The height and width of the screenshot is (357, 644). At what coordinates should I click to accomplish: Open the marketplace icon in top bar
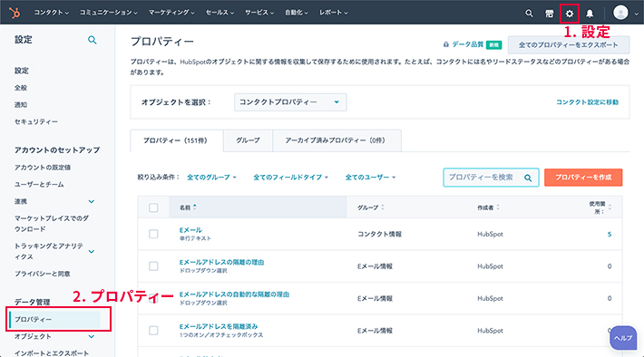coord(549,14)
